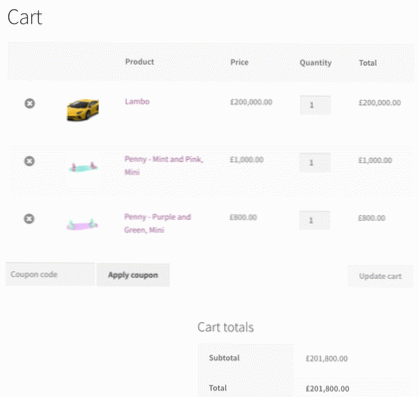419x397 pixels.
Task: Select the bold Total amount £201,800.00
Action: click(327, 389)
